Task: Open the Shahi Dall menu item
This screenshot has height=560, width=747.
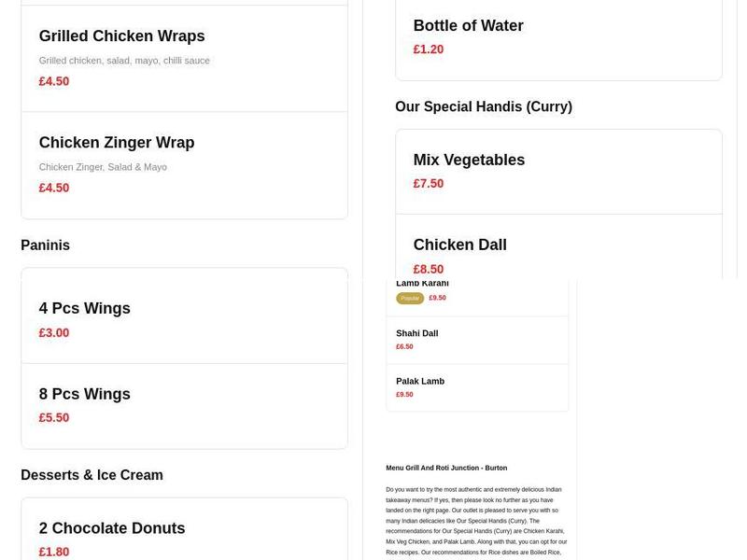Action: point(416,333)
